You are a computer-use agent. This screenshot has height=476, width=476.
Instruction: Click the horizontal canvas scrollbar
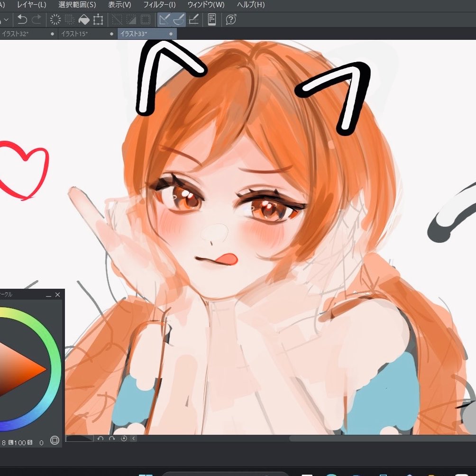(x=383, y=439)
